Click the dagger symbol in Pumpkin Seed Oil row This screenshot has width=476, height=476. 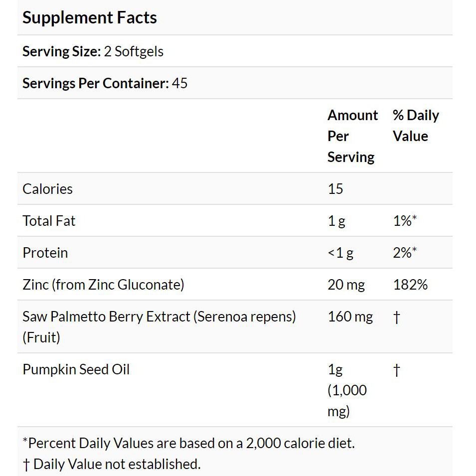coord(396,370)
